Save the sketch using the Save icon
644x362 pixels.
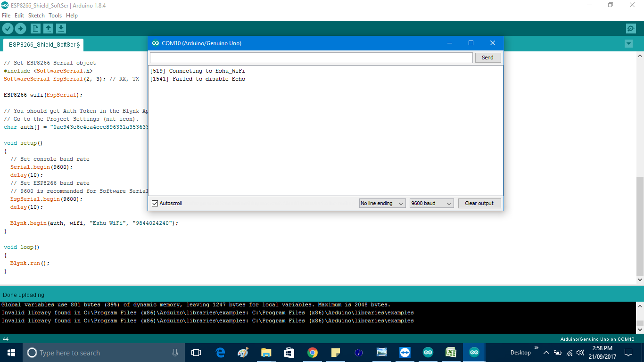click(61, 28)
